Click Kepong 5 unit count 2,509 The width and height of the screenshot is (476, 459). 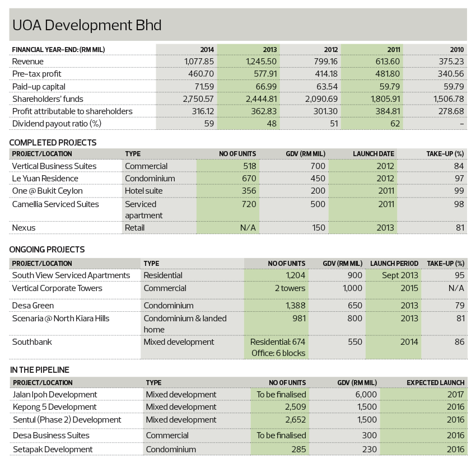click(295, 407)
